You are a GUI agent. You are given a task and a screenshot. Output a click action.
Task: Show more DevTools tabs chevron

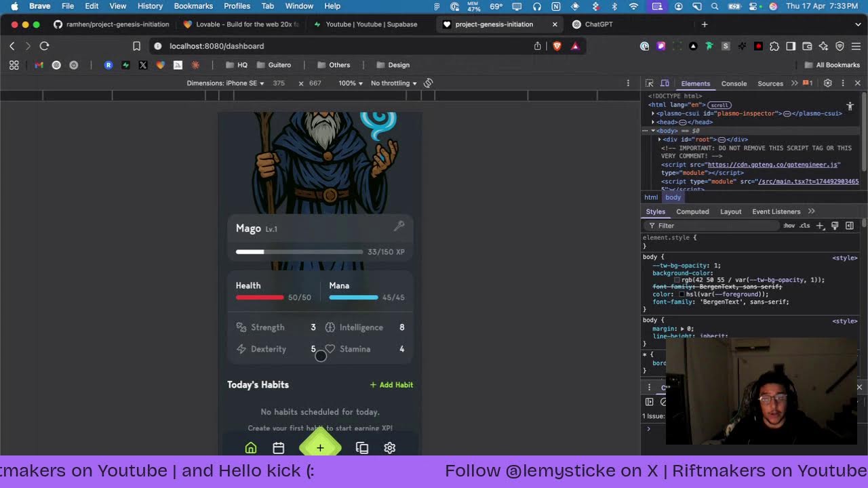pyautogui.click(x=794, y=83)
